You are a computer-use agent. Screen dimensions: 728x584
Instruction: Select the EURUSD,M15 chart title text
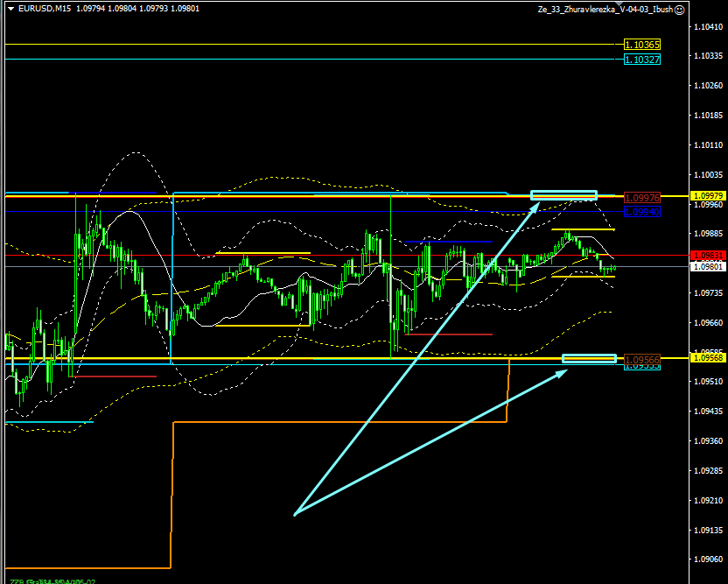click(x=45, y=9)
